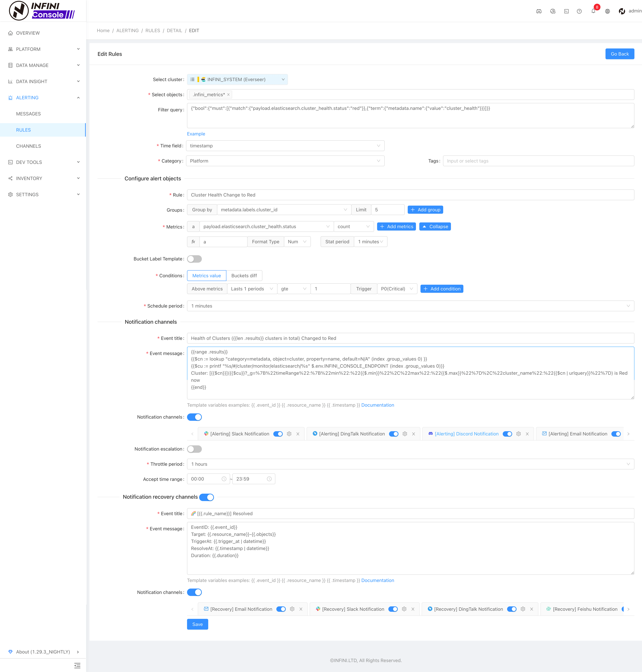Open the P0(Critical) severity dropdown
This screenshot has width=642, height=672.
point(397,289)
